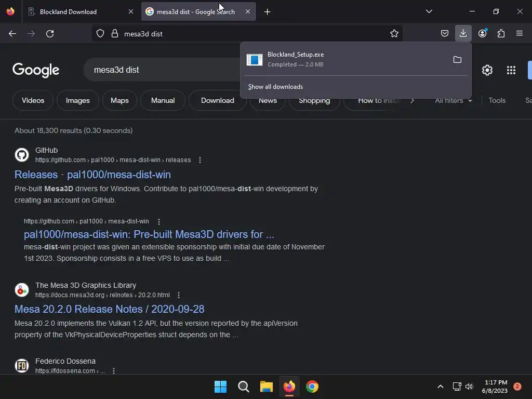Click the Federico Dossena FD favicon

22,366
